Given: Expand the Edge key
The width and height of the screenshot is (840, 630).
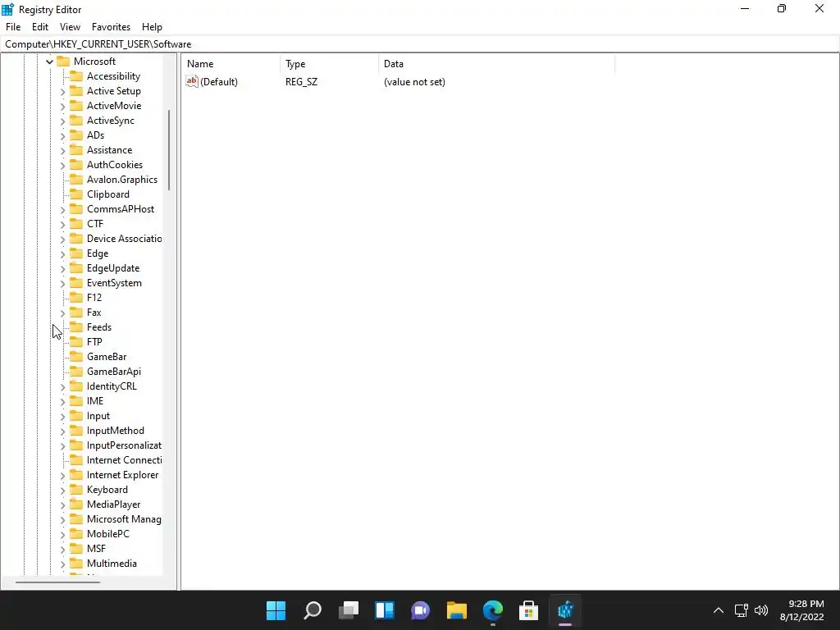Looking at the screenshot, I should [62, 253].
